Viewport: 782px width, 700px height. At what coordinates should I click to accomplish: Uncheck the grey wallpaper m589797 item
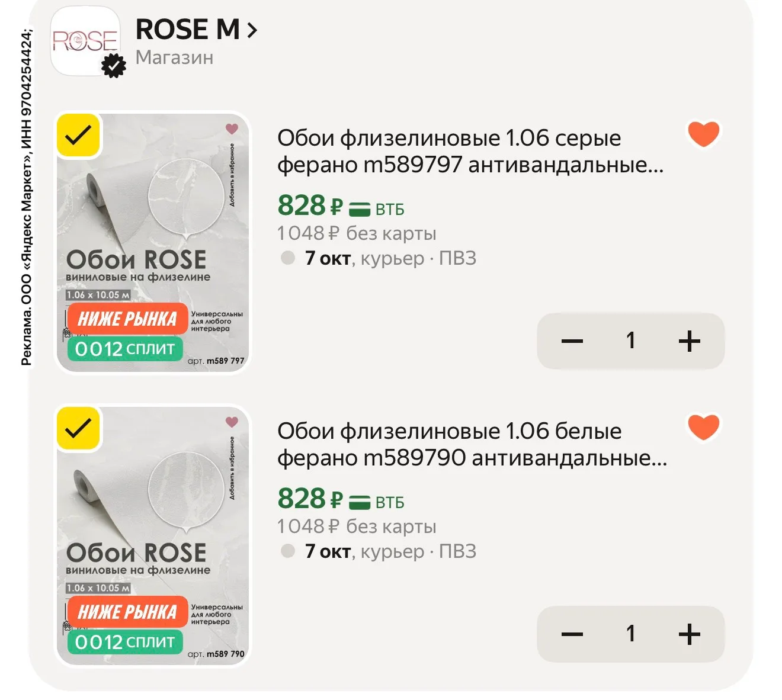(78, 136)
